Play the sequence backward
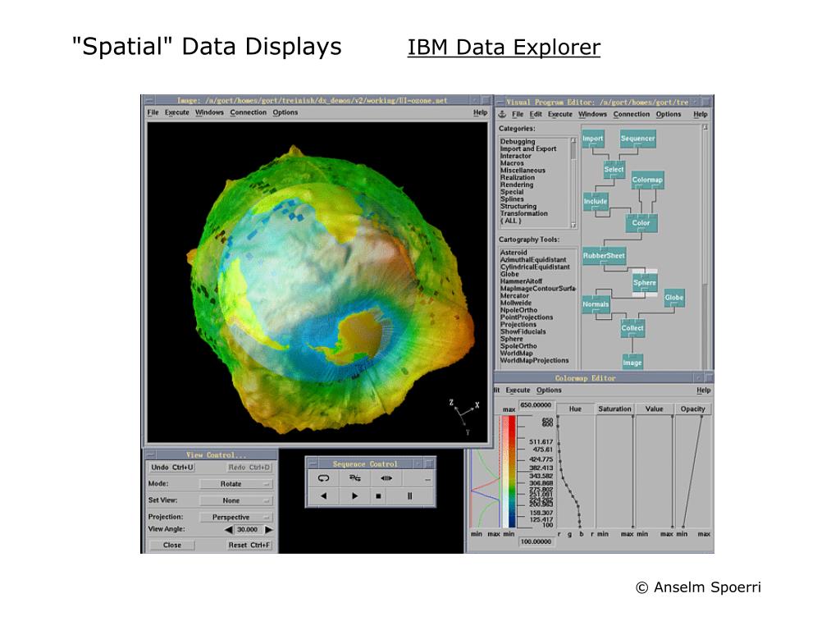This screenshot has width=840, height=630. pos(323,496)
